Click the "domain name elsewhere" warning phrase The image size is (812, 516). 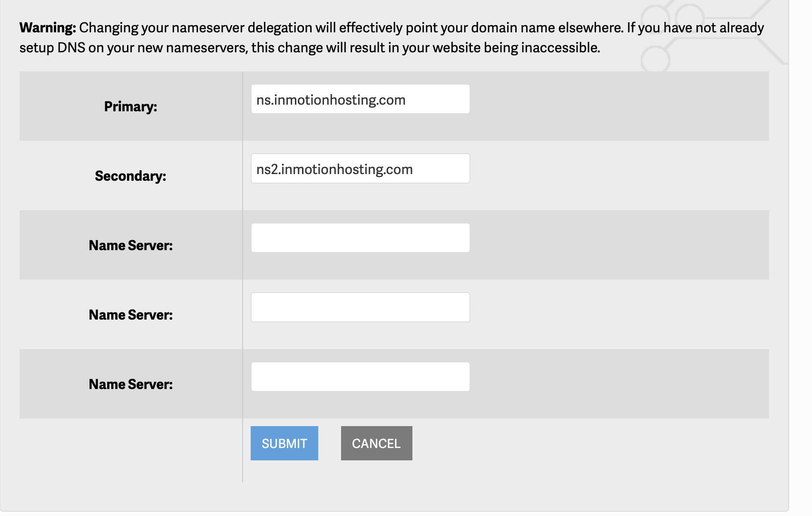547,28
